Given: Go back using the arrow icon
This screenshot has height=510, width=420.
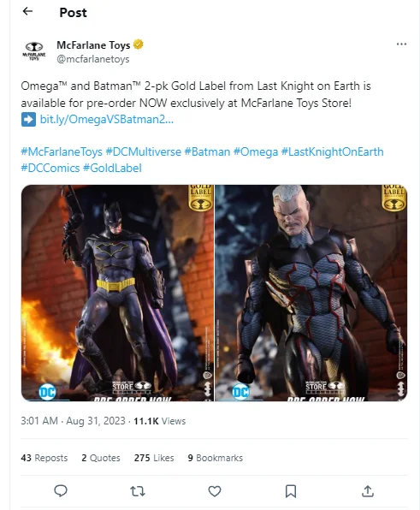Looking at the screenshot, I should (x=27, y=11).
